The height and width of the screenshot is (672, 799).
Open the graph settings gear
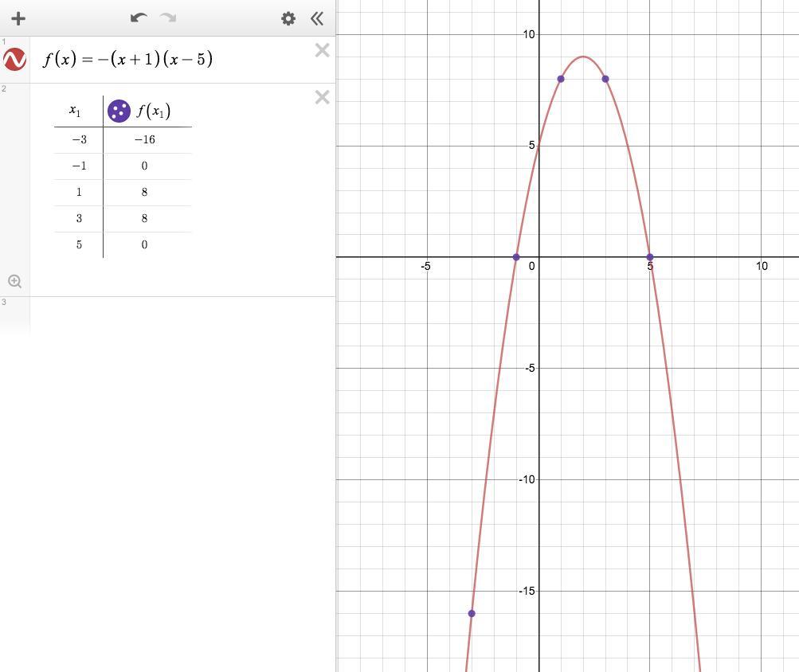click(288, 19)
